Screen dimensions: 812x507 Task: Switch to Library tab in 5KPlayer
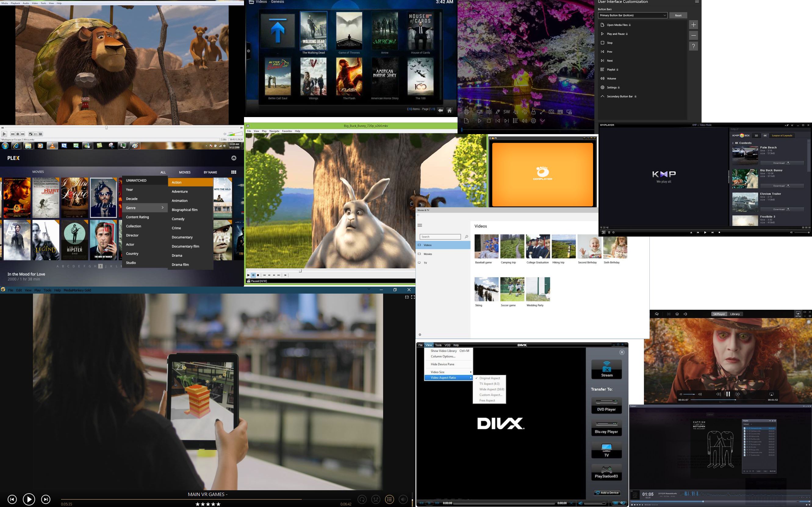735,314
